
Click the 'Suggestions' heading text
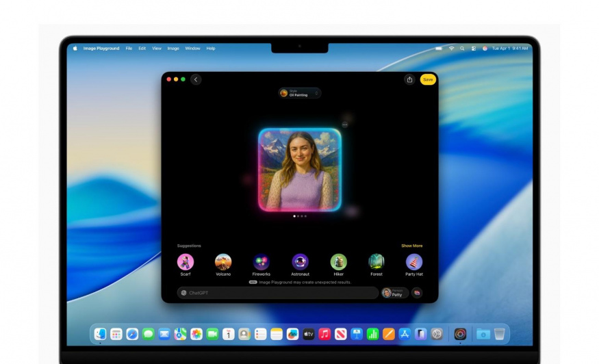click(x=189, y=246)
